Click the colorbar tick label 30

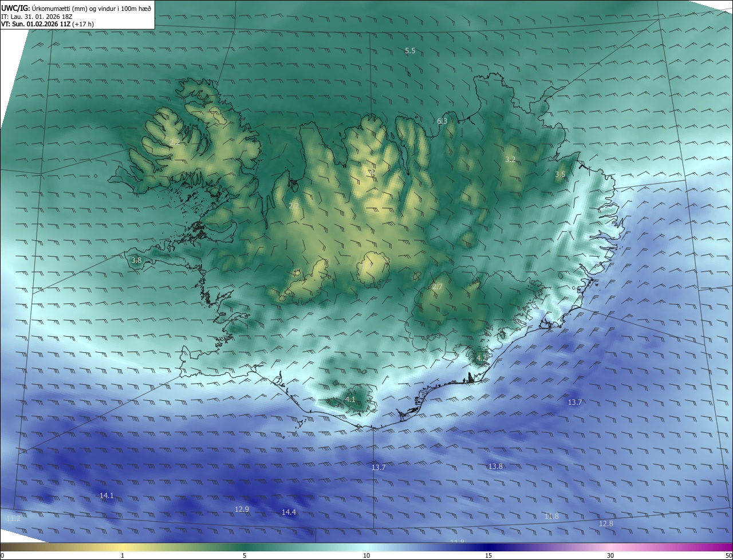click(610, 555)
